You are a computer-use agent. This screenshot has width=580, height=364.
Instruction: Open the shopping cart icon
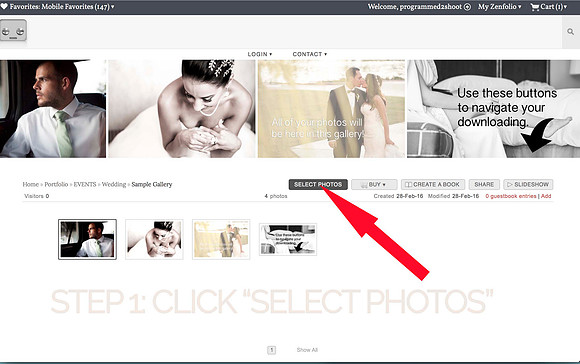click(535, 7)
